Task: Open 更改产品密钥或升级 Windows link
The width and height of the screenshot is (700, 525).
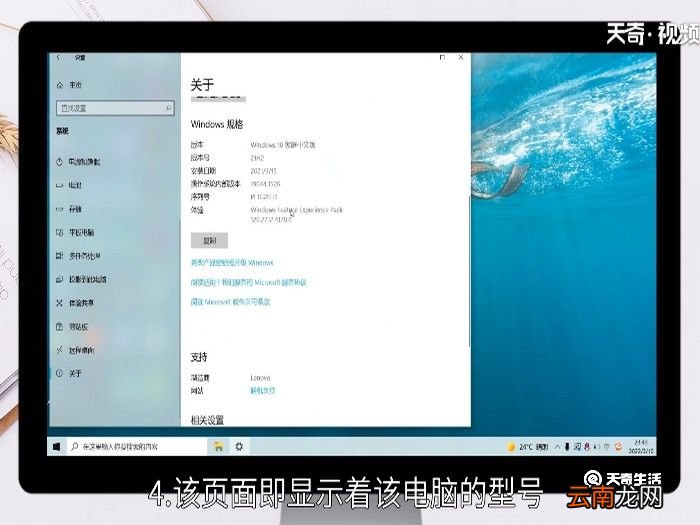Action: click(232, 263)
